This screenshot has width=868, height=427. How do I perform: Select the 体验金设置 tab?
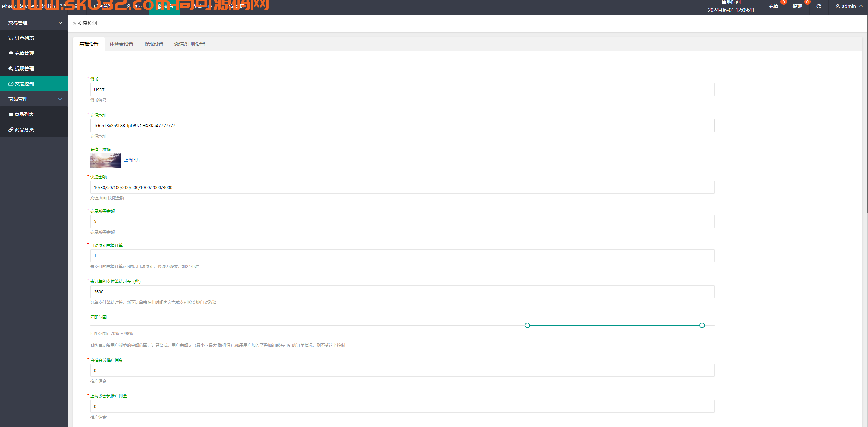point(121,43)
